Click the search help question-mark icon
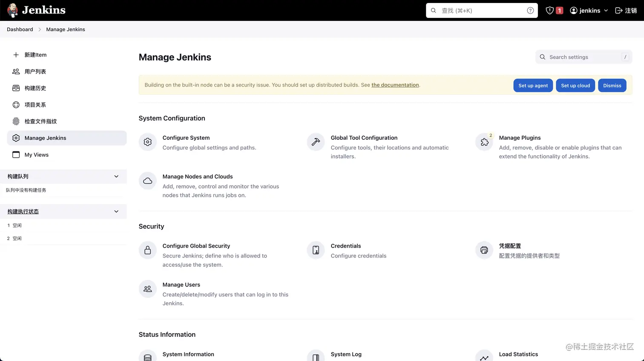 click(530, 11)
